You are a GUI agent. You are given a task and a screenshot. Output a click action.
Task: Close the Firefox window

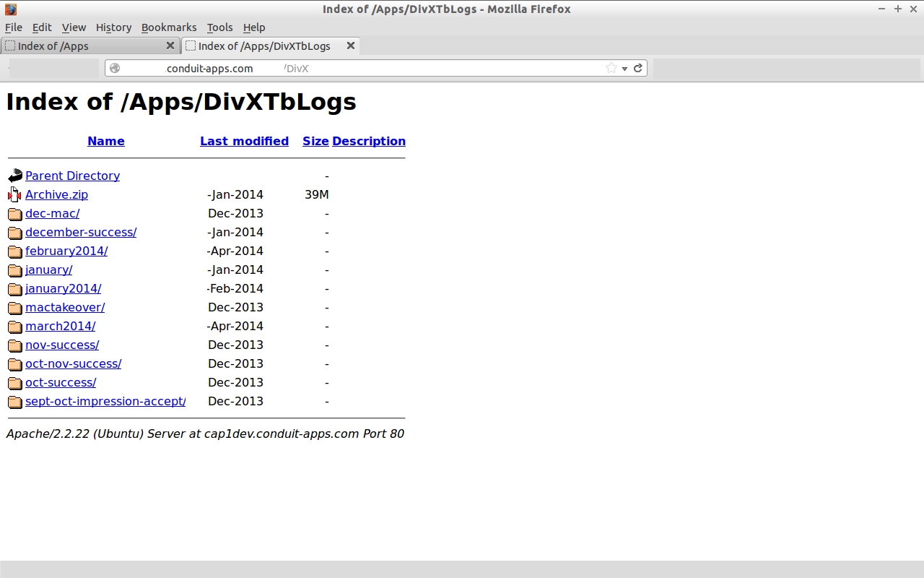(913, 9)
